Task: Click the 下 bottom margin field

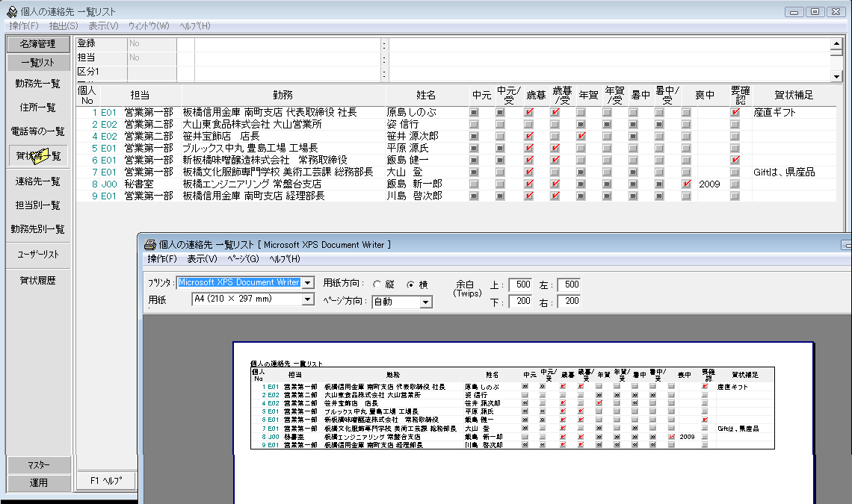Action: click(x=521, y=301)
